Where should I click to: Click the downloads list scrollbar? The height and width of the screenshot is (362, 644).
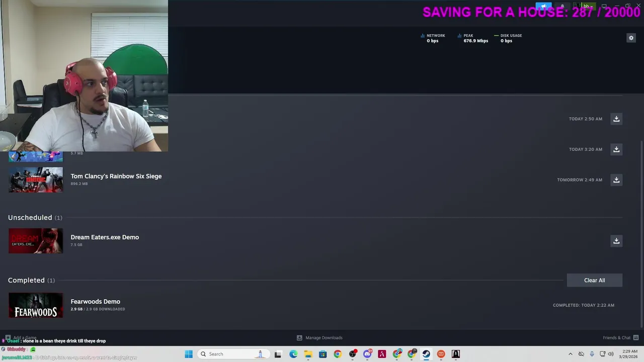[x=642, y=234]
